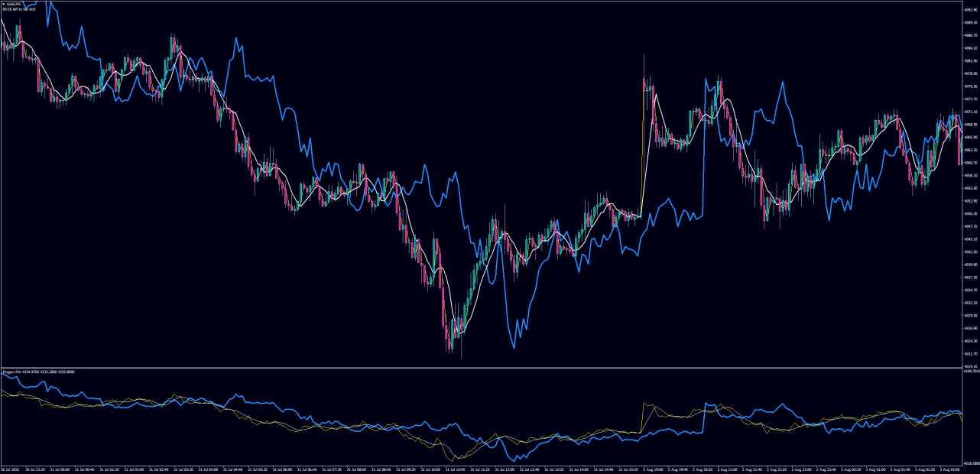Click the arrow beside the Gold,M5 chart title

click(4, 4)
